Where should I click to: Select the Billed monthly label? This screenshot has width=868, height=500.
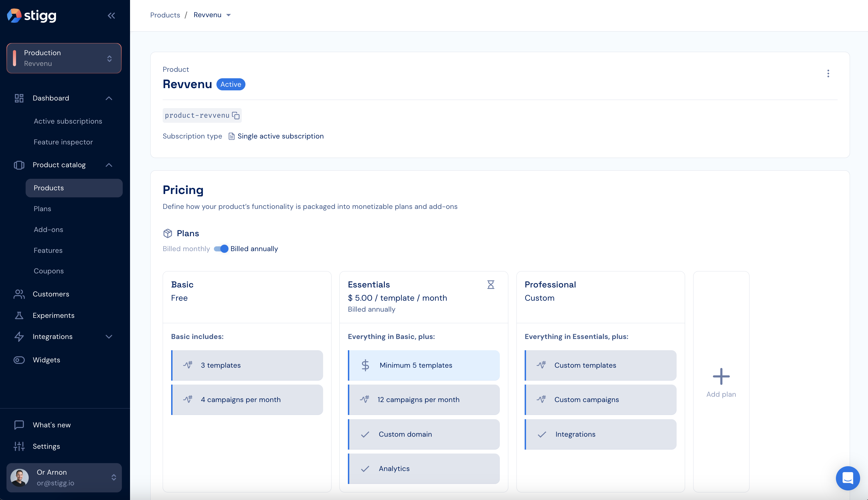tap(186, 249)
